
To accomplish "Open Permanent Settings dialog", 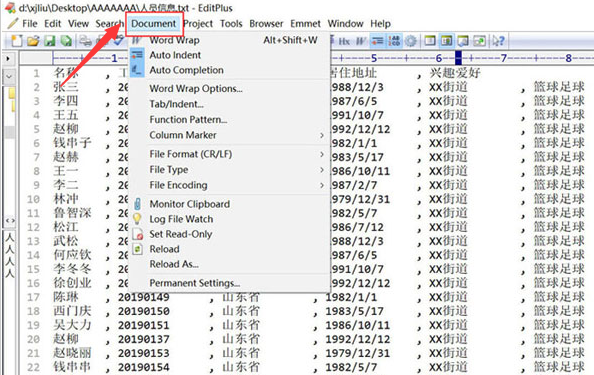I will coord(229,283).
